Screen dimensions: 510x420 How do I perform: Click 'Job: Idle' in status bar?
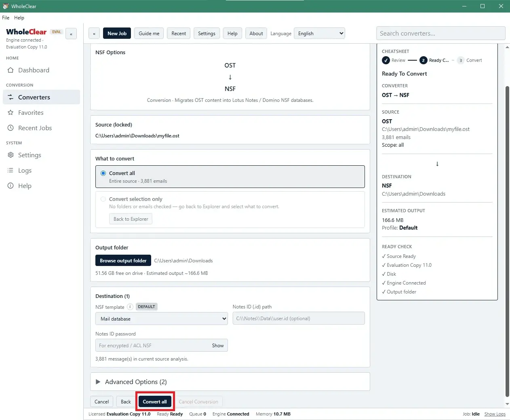(x=471, y=414)
